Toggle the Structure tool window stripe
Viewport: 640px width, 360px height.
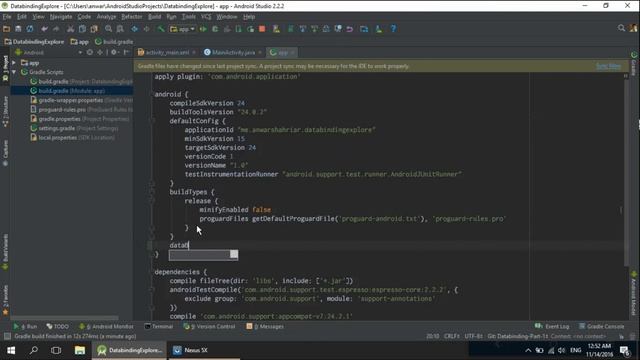tap(5, 111)
